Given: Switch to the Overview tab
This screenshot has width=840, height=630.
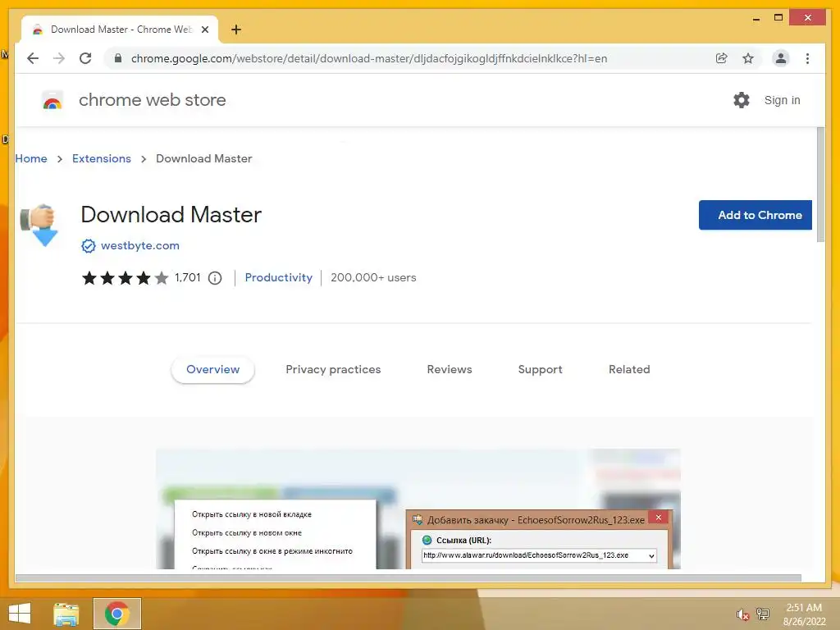Looking at the screenshot, I should point(212,370).
